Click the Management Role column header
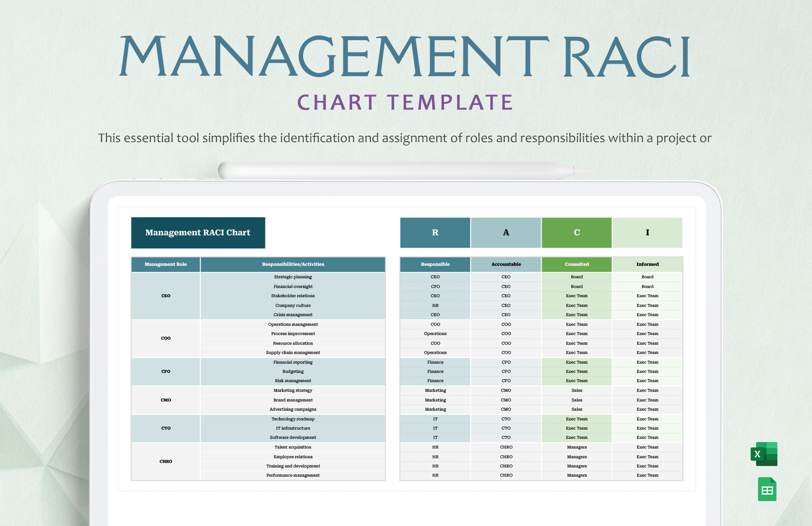Viewport: 812px width, 526px height. point(166,264)
